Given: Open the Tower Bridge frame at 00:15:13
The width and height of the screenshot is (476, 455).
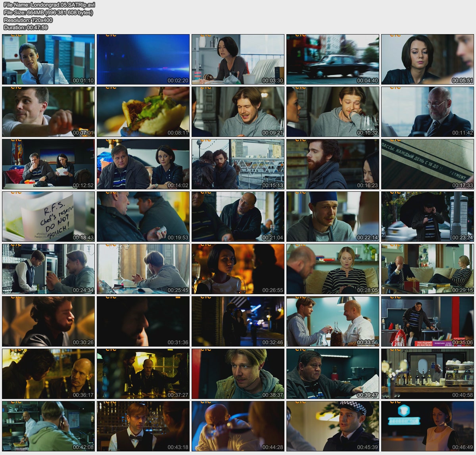Looking at the screenshot, I should [x=238, y=164].
